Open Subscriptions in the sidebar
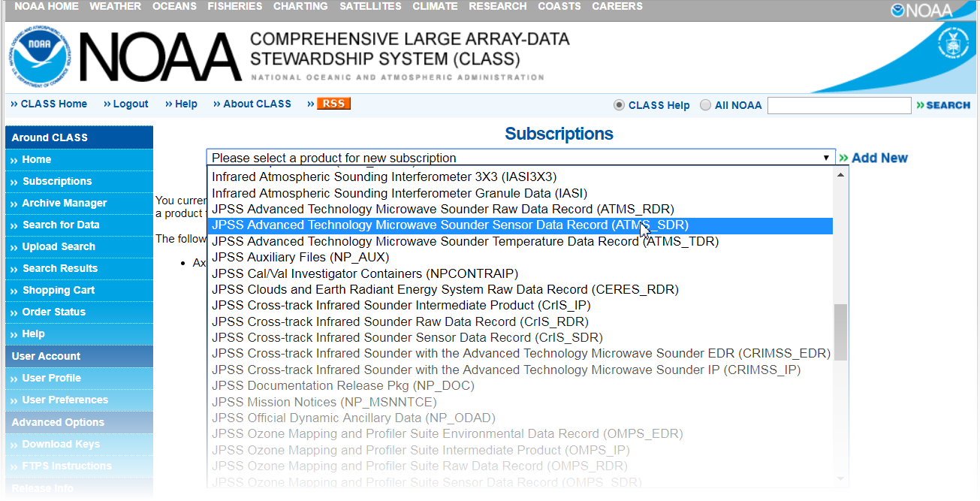 pyautogui.click(x=79, y=181)
